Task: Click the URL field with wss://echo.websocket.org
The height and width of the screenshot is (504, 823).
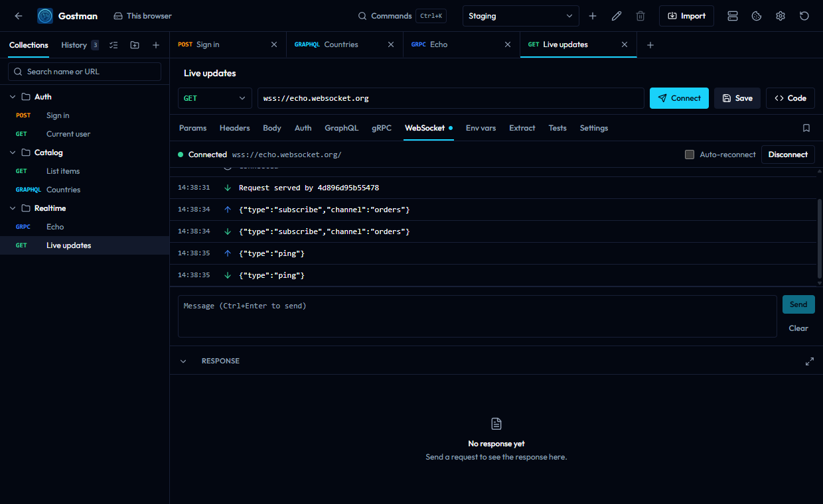Action: (x=451, y=98)
